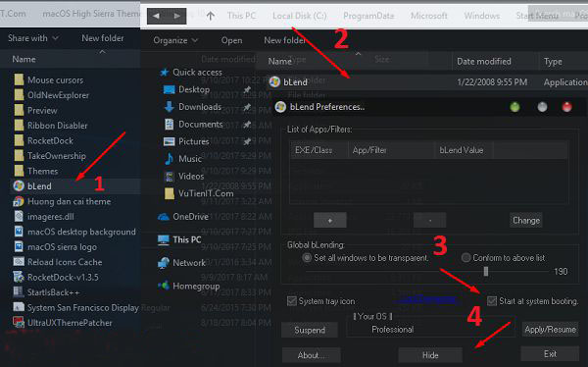This screenshot has height=367, width=588.
Task: Select the imageres.dll file icon
Action: 19,216
